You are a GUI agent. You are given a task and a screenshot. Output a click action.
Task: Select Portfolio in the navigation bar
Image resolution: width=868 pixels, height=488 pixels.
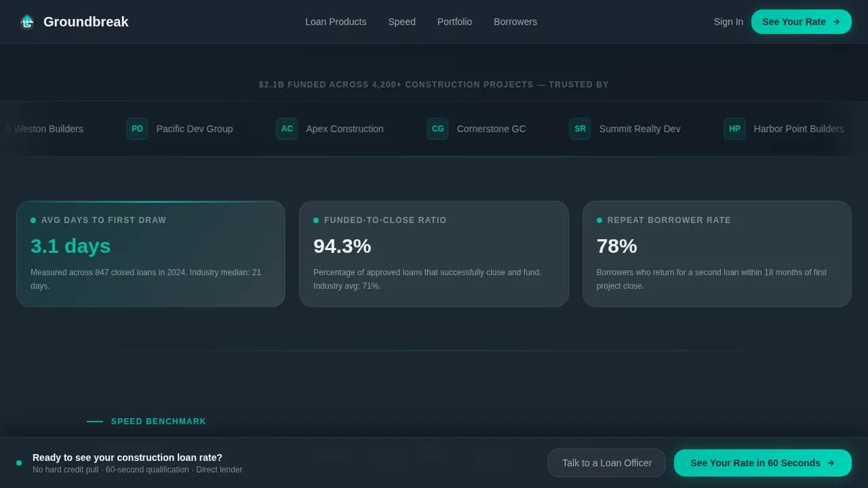(454, 22)
